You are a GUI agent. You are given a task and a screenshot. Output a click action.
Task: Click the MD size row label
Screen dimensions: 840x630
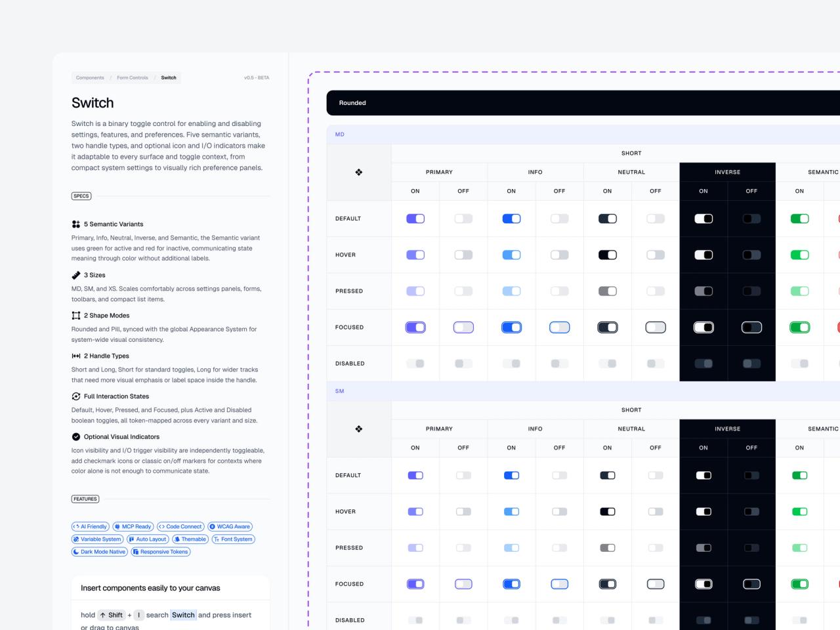point(340,135)
